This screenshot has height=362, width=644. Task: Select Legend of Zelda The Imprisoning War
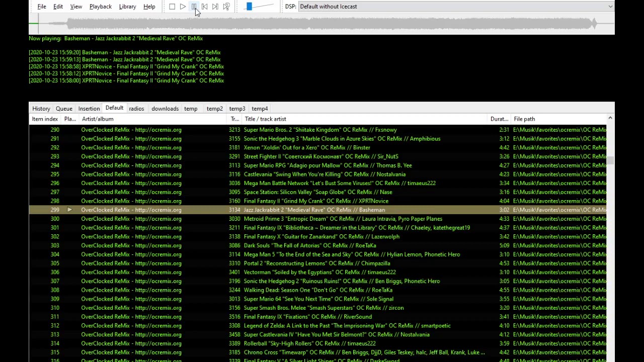click(x=317, y=326)
